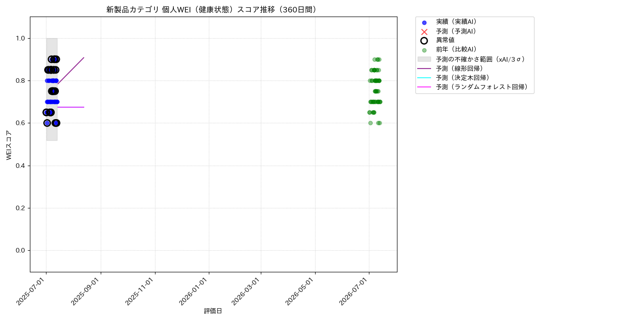Image resolution: width=644 pixels, height=322 pixels.
Task: Click the chart title about 新製品カテゴリ 個人WEI
Action: [213, 10]
